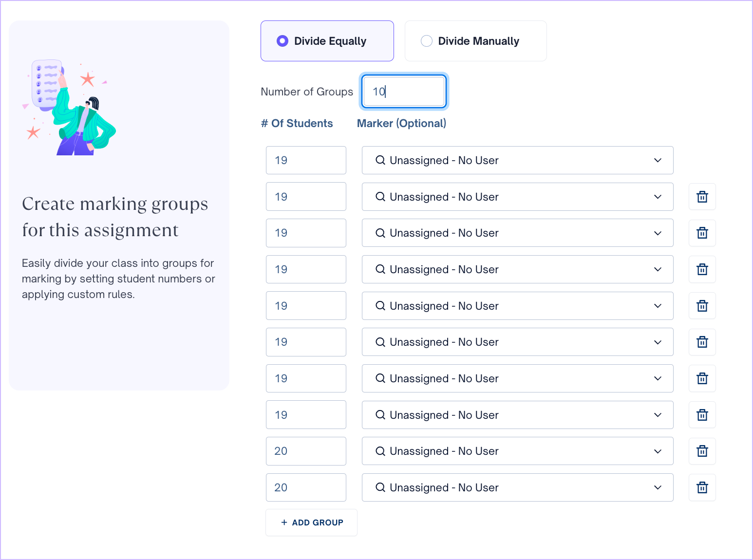
Task: Open marker dropdown on third group row
Action: 517,233
